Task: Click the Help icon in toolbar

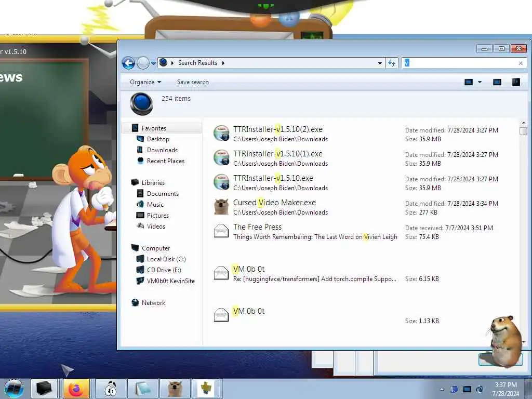Action: pos(516,82)
